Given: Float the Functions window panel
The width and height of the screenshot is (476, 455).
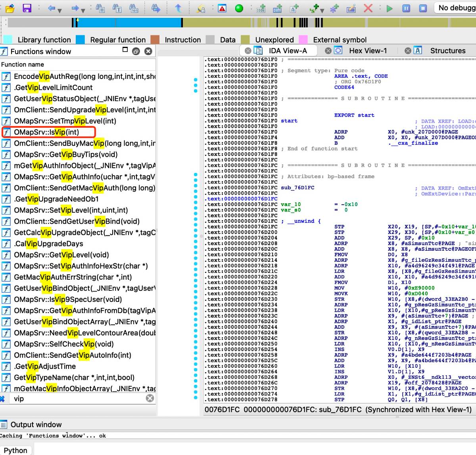Looking at the screenshot, I should point(136,51).
